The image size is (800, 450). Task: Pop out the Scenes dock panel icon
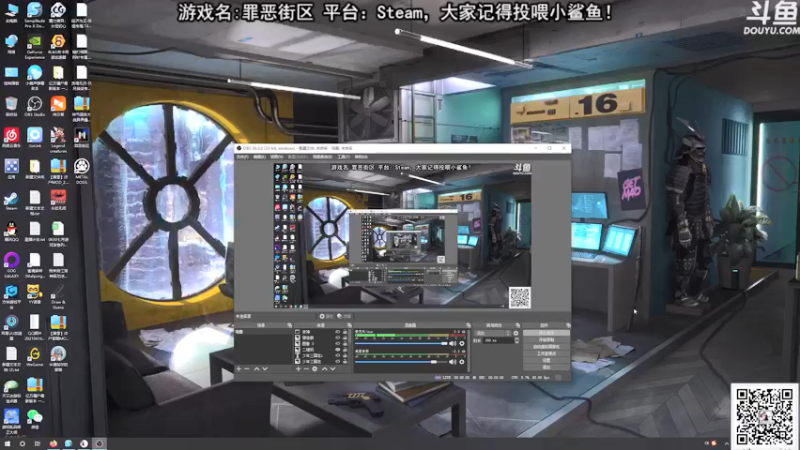pyautogui.click(x=289, y=325)
